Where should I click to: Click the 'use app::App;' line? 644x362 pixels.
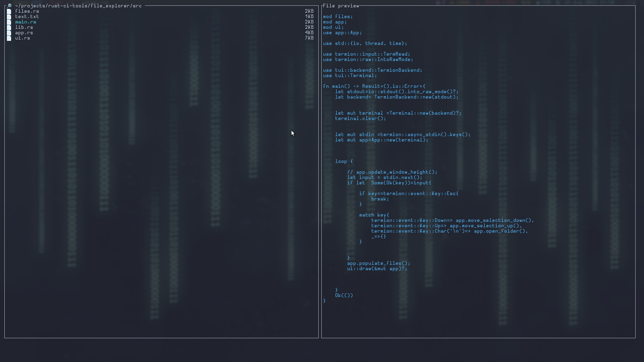click(342, 33)
